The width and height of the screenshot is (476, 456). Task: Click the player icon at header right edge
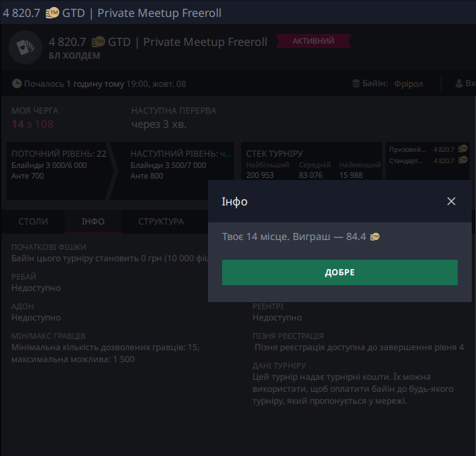tap(460, 84)
